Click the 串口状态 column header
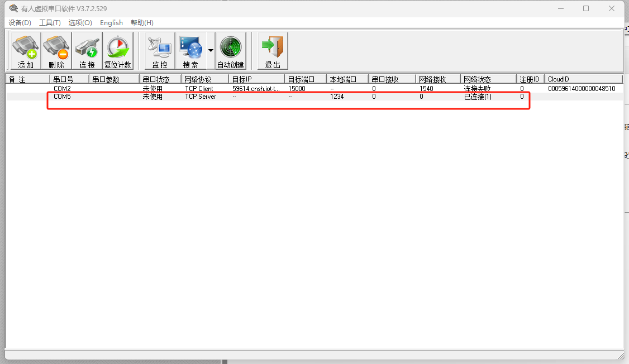 click(160, 79)
